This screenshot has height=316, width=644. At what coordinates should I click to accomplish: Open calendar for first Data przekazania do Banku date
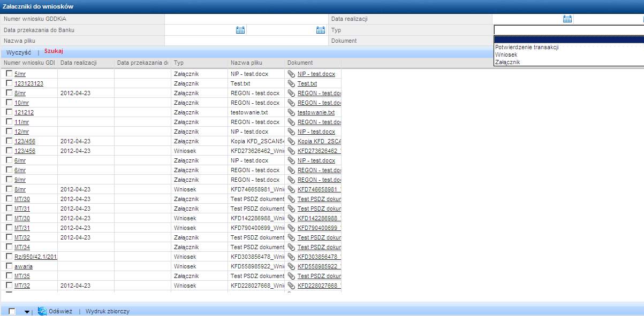click(240, 30)
